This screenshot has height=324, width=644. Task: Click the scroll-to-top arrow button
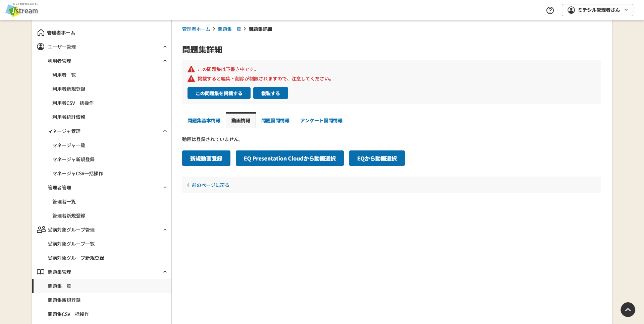point(628,310)
